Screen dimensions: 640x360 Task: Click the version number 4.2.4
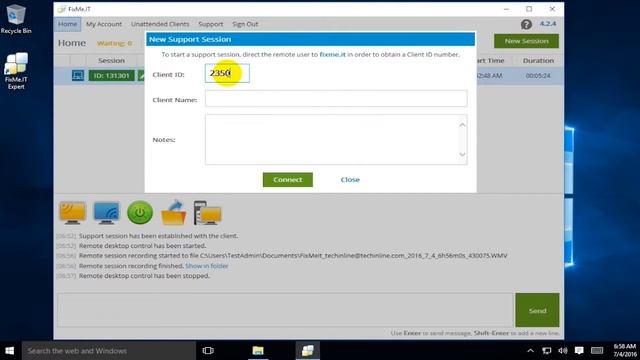pos(548,24)
